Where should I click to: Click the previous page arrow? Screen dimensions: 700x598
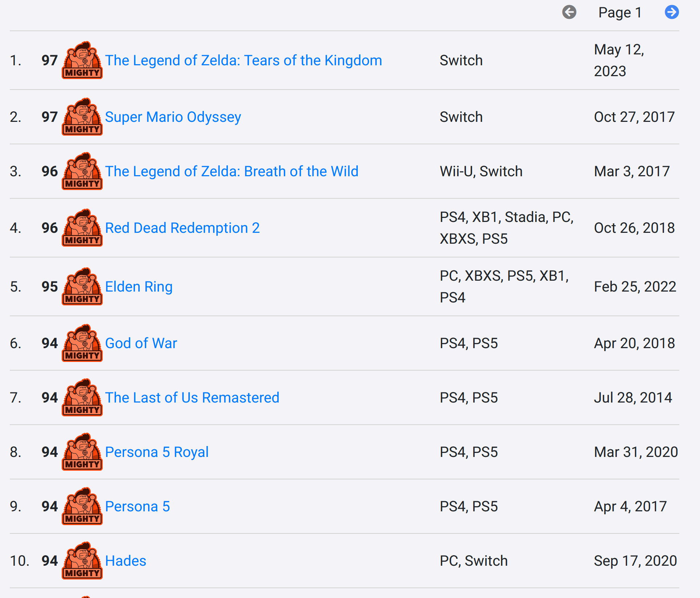point(569,12)
